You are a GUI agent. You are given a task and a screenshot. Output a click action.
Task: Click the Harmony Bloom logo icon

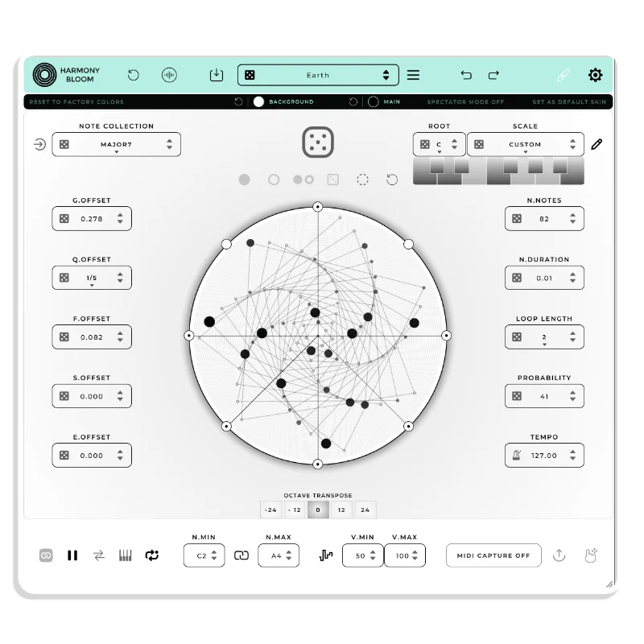click(44, 75)
